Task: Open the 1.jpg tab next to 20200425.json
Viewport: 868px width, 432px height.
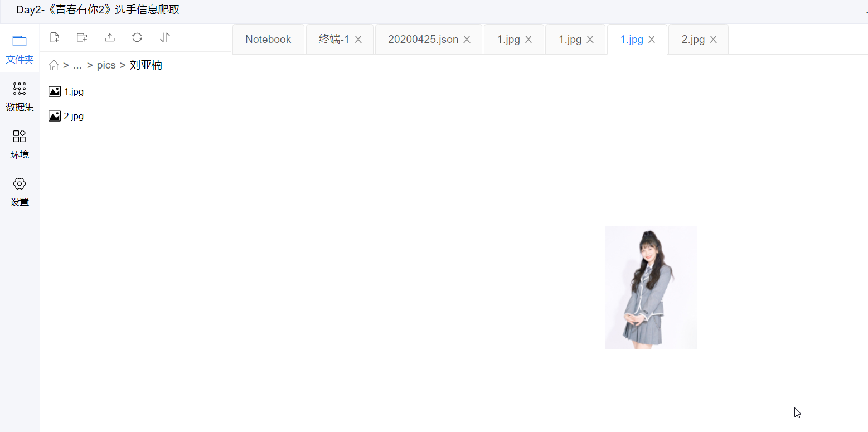Action: point(508,39)
